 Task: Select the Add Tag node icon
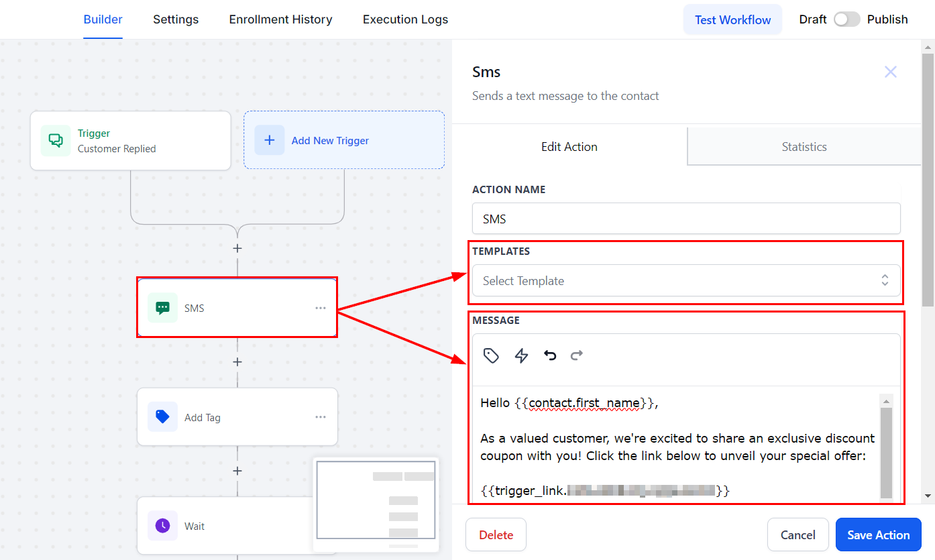tap(162, 417)
